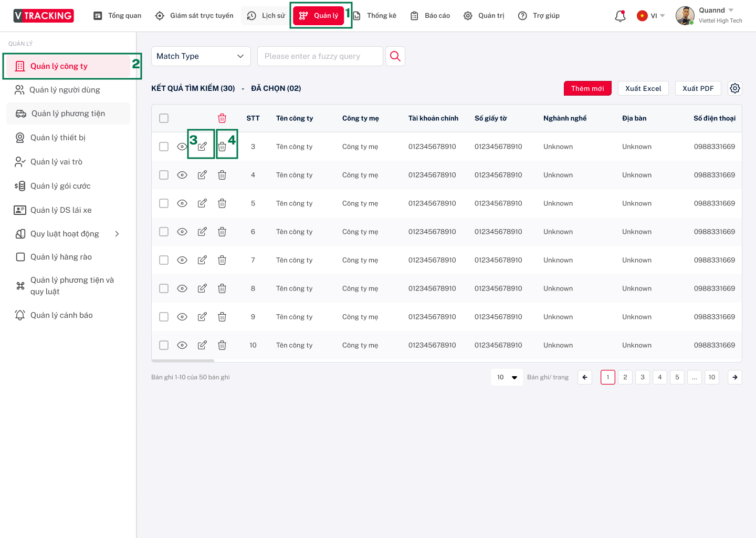
Task: Go to previous page arrow
Action: pyautogui.click(x=585, y=377)
